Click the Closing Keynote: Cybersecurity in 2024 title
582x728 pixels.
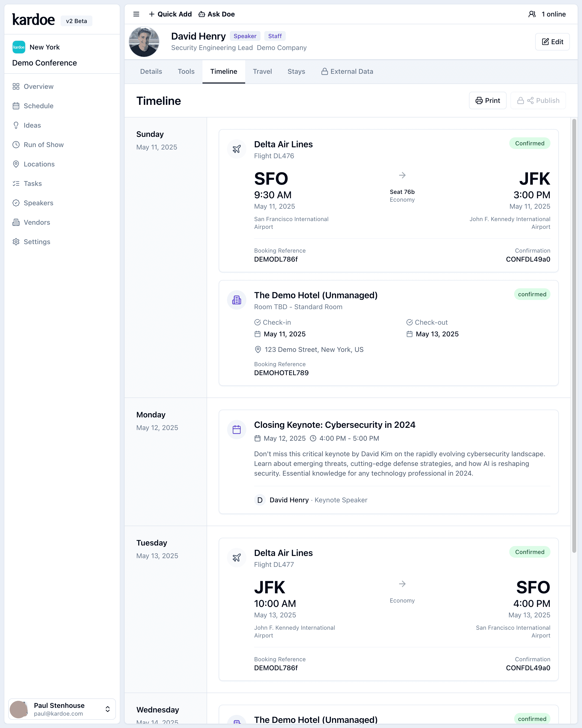click(335, 425)
